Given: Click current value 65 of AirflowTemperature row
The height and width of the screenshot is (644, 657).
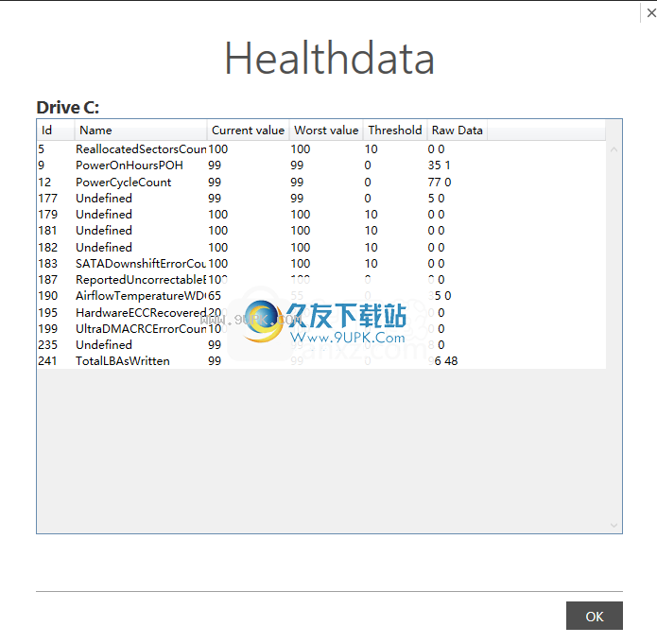Looking at the screenshot, I should tap(215, 296).
